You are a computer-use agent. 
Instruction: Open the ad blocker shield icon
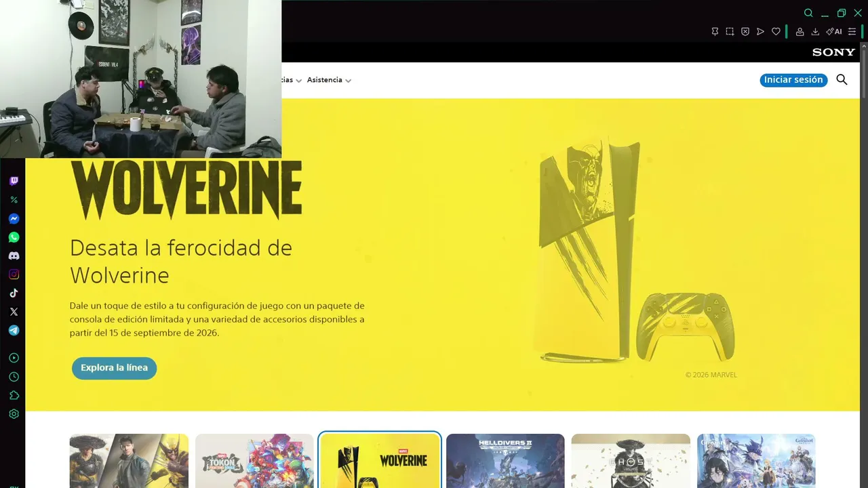[745, 32]
